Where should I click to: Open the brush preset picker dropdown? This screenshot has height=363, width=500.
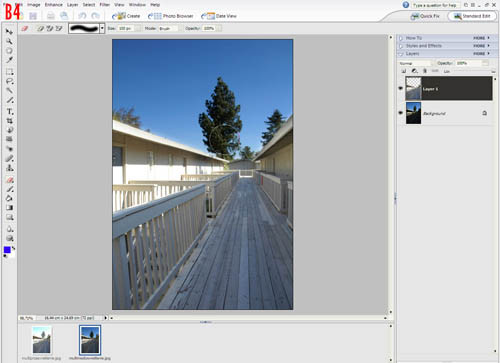pos(102,28)
